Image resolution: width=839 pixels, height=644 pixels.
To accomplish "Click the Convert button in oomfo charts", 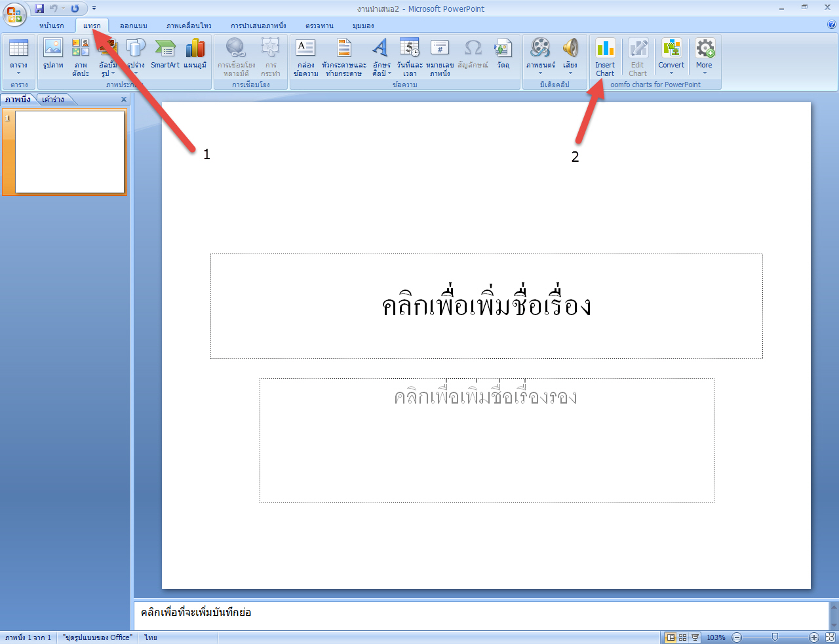I will pyautogui.click(x=671, y=56).
